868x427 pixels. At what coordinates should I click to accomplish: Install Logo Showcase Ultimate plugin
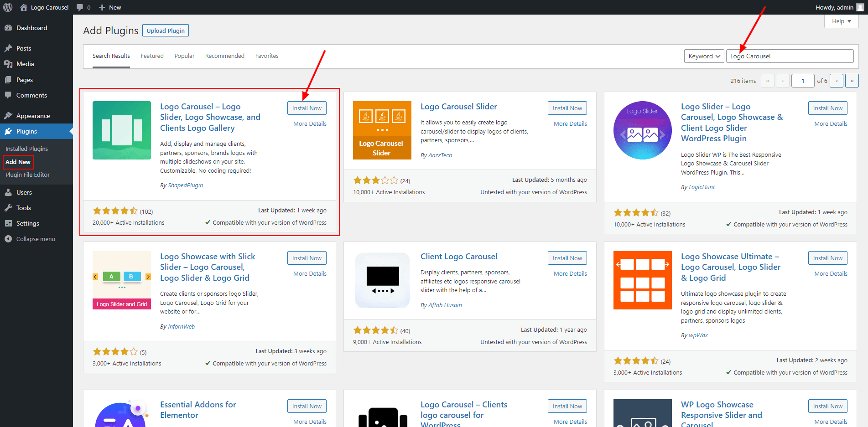point(828,258)
